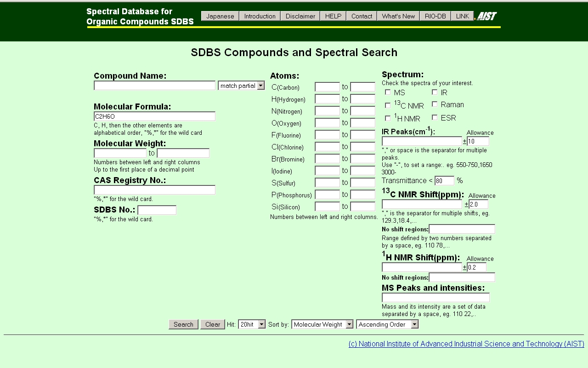588x368 pixels.
Task: Switch to the Japanese version
Action: (x=220, y=16)
